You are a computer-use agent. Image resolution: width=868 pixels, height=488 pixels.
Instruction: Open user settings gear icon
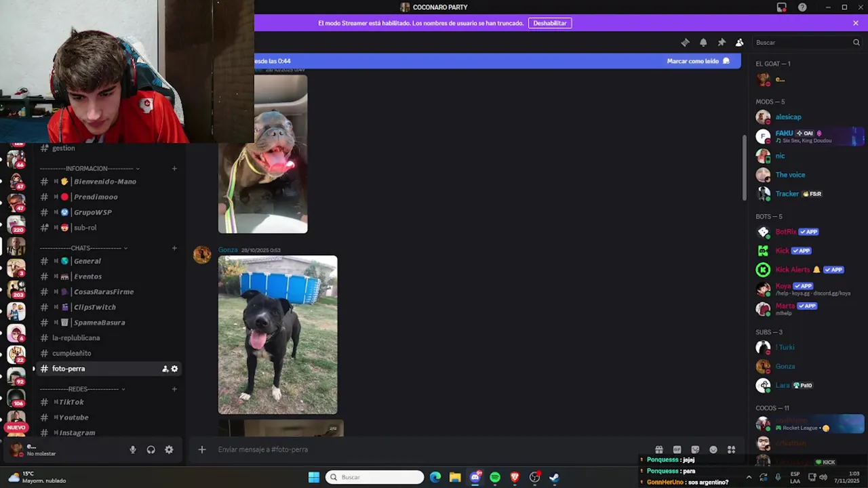[169, 449]
